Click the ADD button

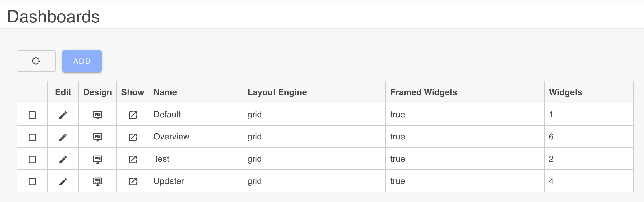(x=81, y=61)
